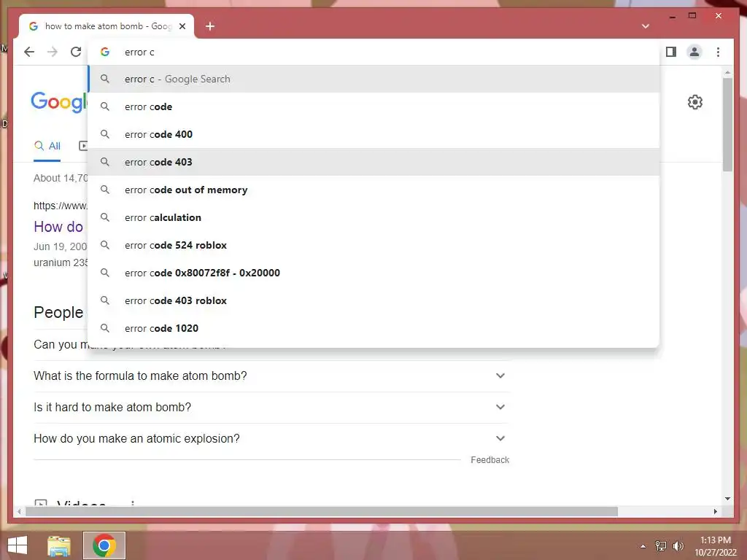
Task: Select the 'error c - Google Search' suggestion
Action: [x=374, y=79]
